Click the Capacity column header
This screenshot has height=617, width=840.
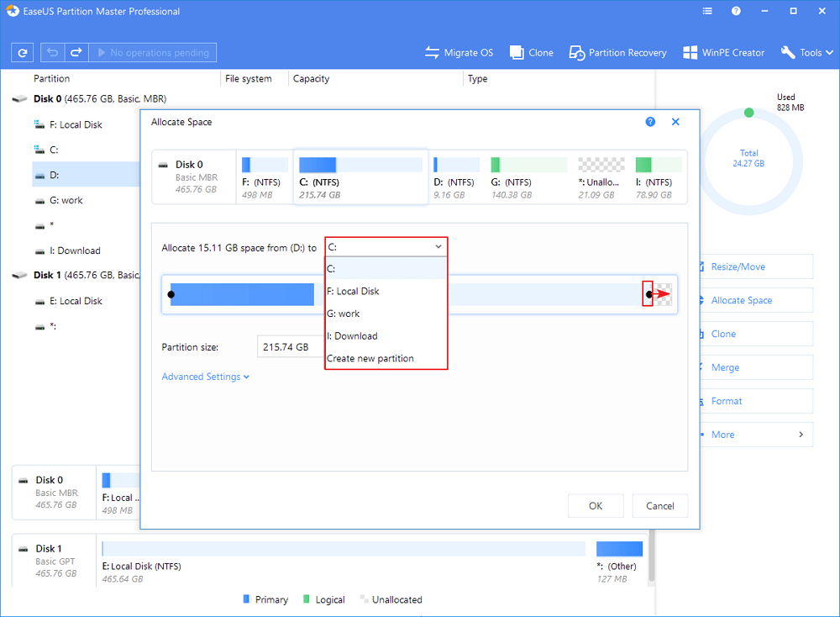click(x=311, y=78)
